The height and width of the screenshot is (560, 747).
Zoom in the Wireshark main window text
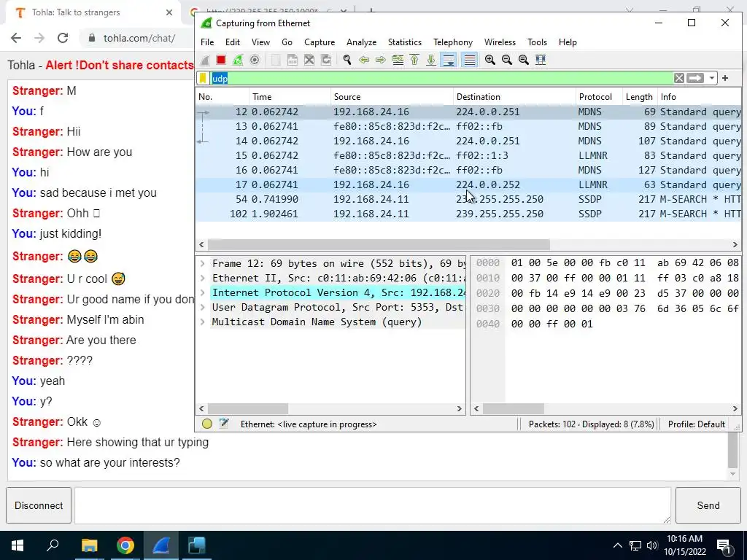coord(489,60)
